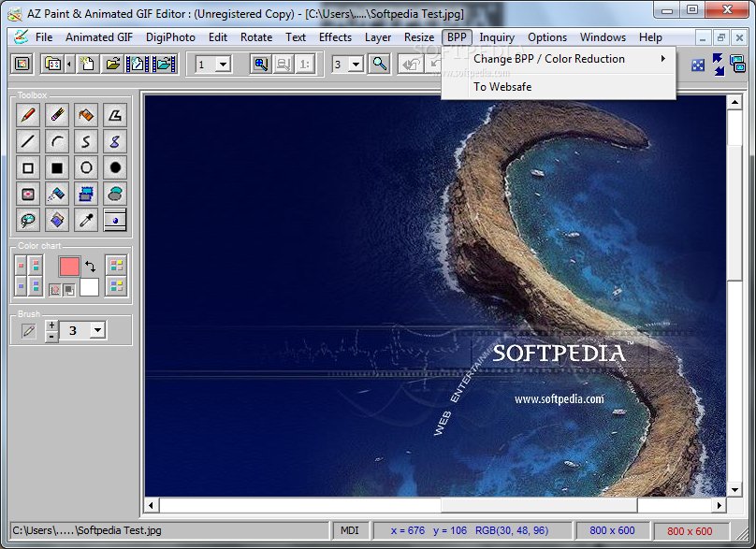This screenshot has height=549, width=756.
Task: Select the hollow Rectangle tool
Action: (28, 167)
